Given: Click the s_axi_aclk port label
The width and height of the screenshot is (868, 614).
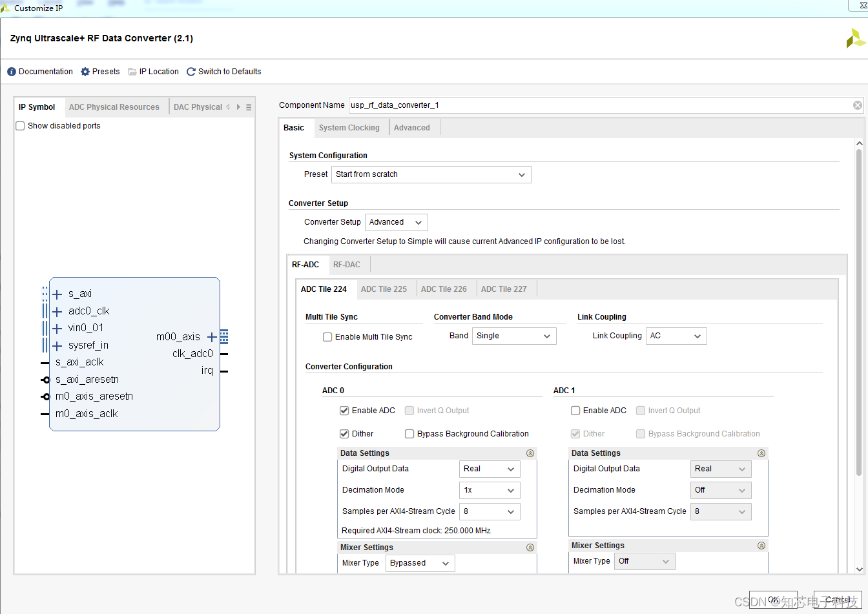Looking at the screenshot, I should [x=79, y=362].
